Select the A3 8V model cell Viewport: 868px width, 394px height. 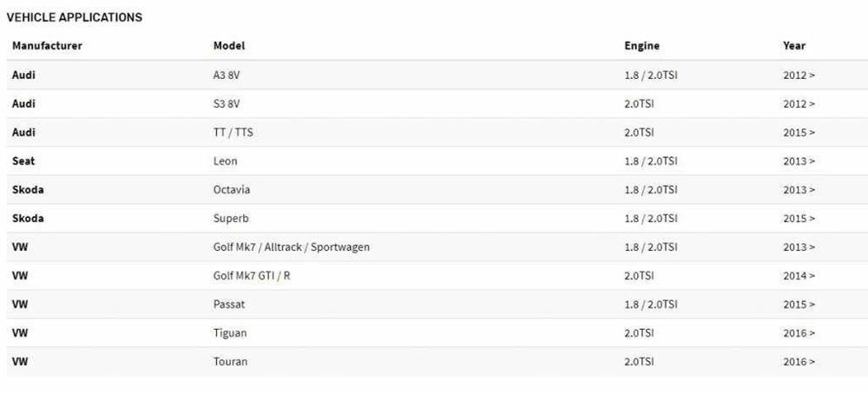(x=227, y=76)
